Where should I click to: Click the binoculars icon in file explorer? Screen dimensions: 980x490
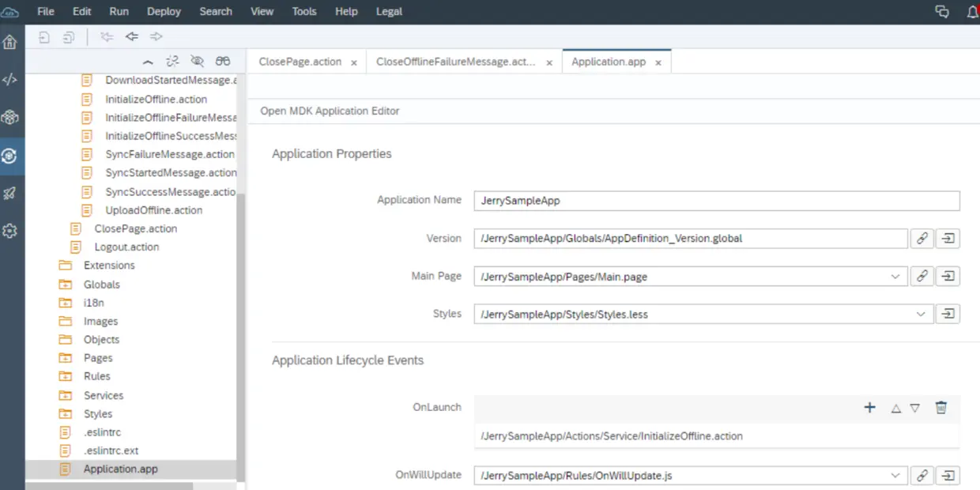pyautogui.click(x=223, y=62)
